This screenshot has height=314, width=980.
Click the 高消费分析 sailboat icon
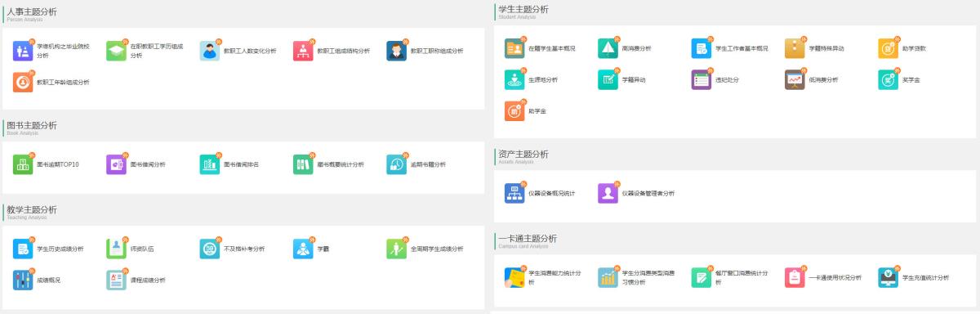608,48
